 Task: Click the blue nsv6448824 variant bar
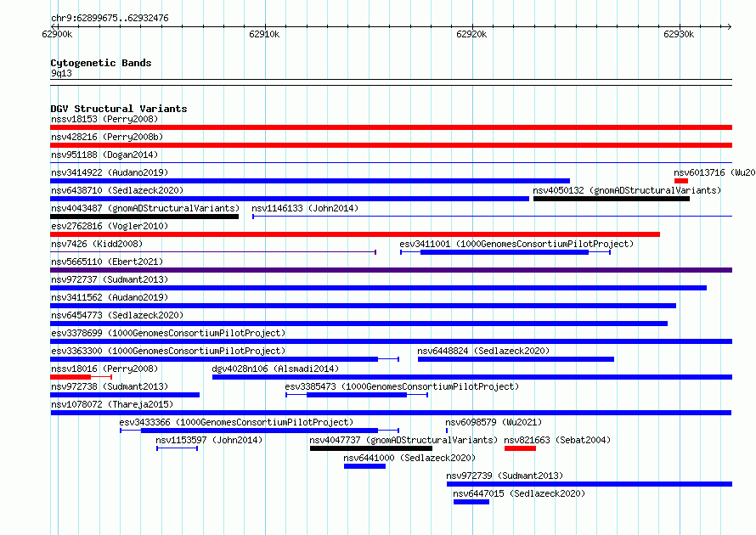[x=516, y=359]
